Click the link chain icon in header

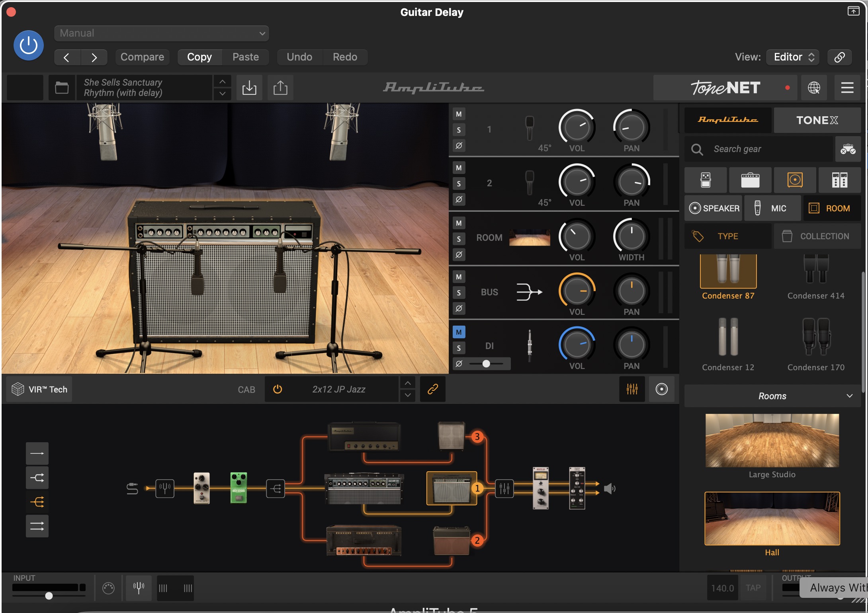840,57
